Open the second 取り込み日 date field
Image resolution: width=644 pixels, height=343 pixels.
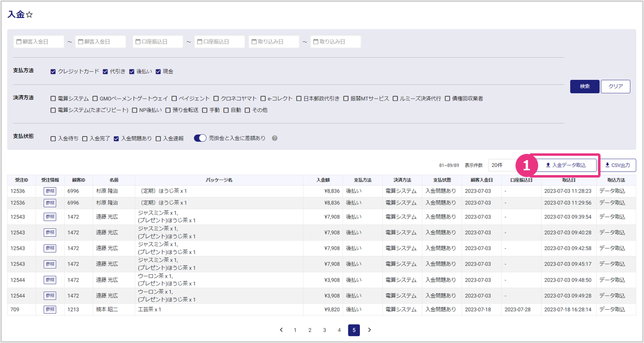pyautogui.click(x=335, y=42)
